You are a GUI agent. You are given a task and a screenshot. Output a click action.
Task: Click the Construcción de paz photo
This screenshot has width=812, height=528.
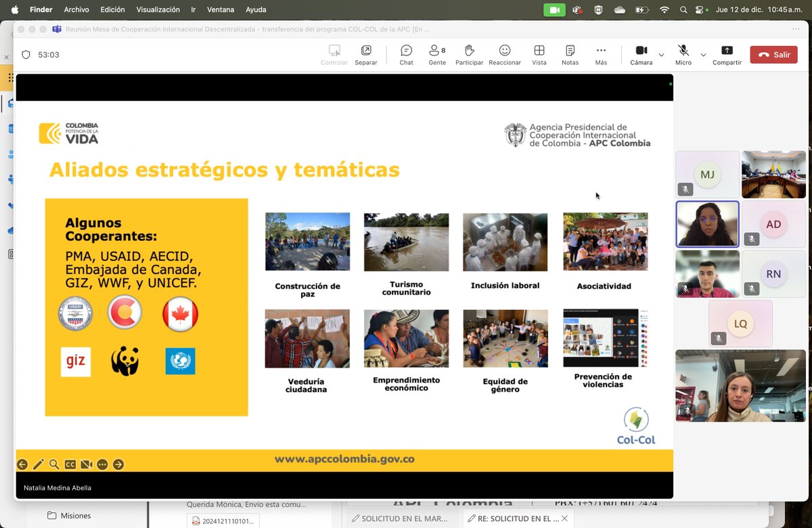pos(307,242)
